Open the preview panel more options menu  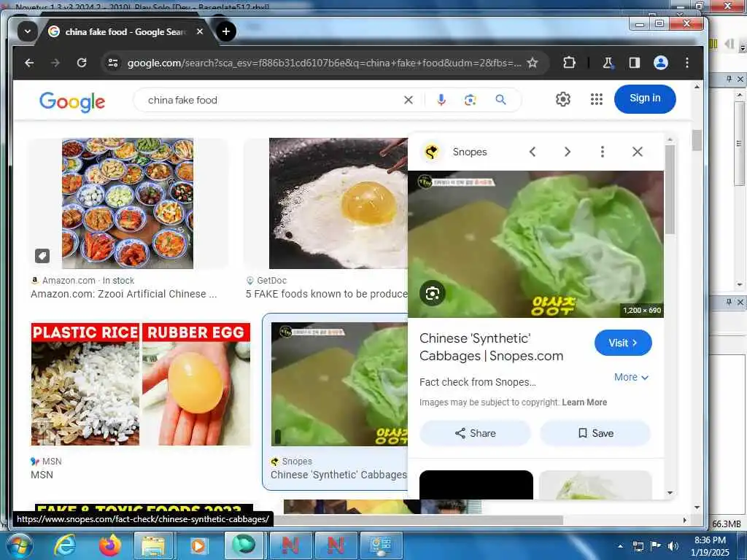coord(602,152)
